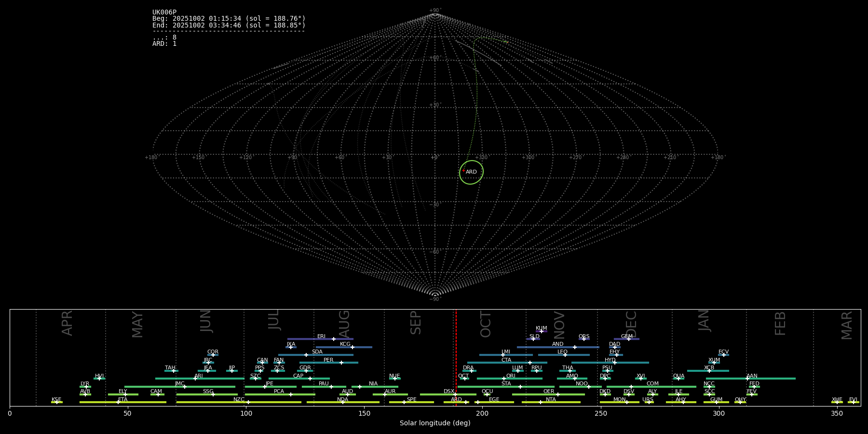Select the red dashed current solar longitude line
Screen dimensions: 868x434
pos(456,357)
